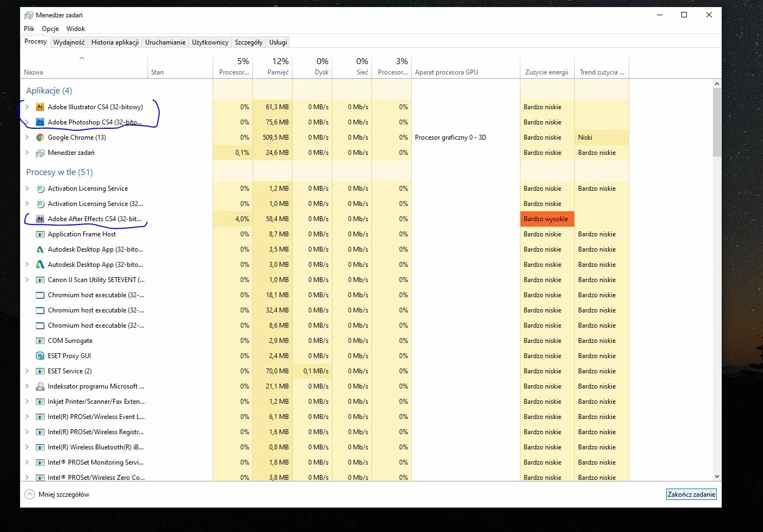The height and width of the screenshot is (532, 763).
Task: Select the 4,0% processor cell
Action: (233, 219)
